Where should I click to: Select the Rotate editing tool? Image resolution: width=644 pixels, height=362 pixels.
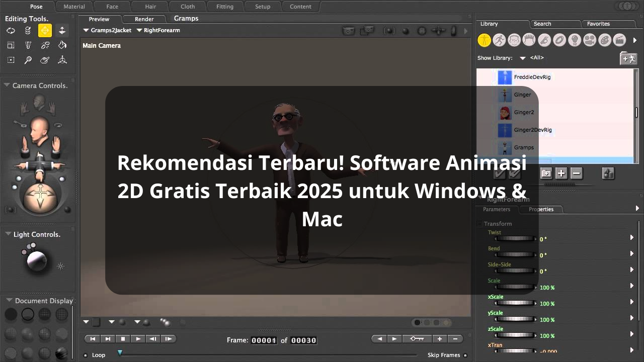point(11,31)
